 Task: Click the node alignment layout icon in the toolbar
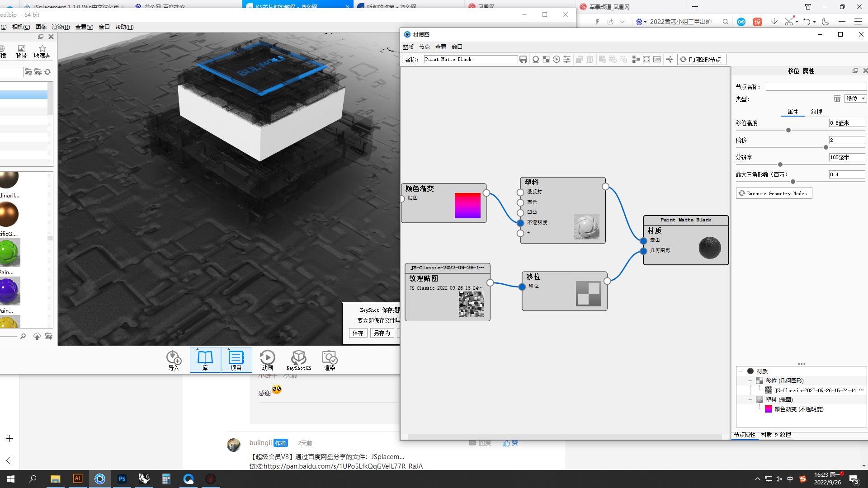tap(636, 60)
